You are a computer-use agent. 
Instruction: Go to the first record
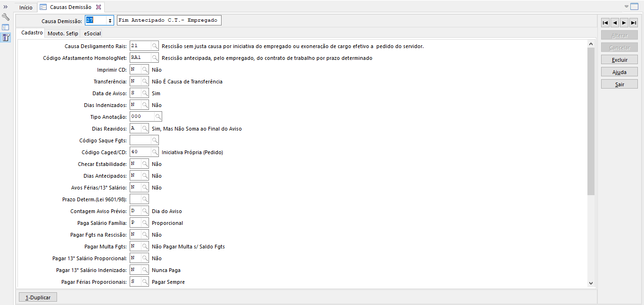click(605, 23)
